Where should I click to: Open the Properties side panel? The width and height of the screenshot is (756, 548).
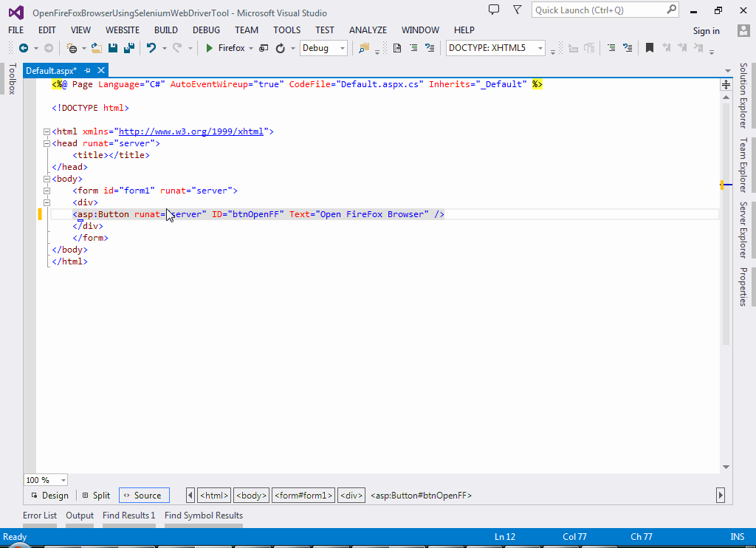click(743, 287)
